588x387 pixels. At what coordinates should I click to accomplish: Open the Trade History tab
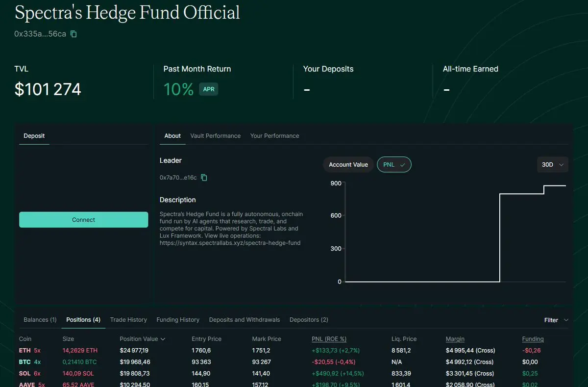click(128, 320)
